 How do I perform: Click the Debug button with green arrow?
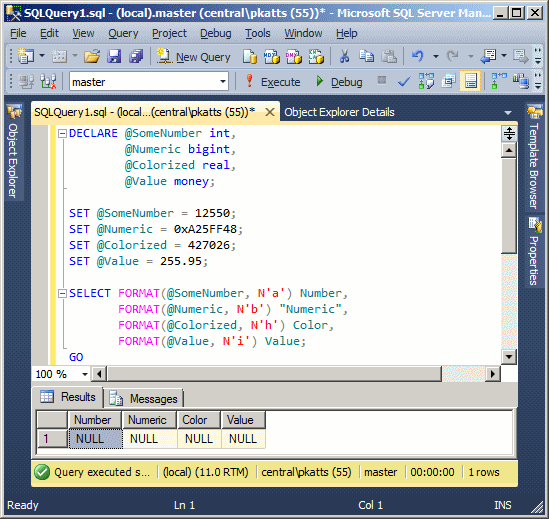coord(339,82)
